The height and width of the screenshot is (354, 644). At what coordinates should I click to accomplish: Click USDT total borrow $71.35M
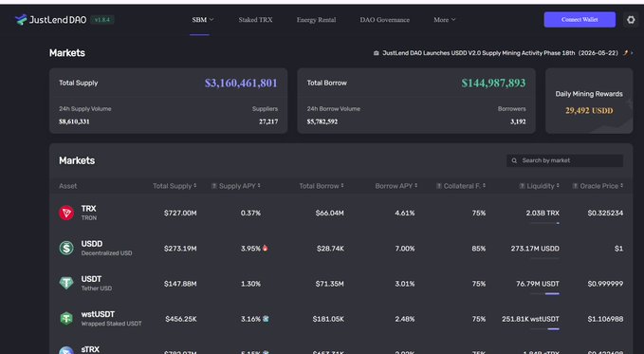pos(330,284)
